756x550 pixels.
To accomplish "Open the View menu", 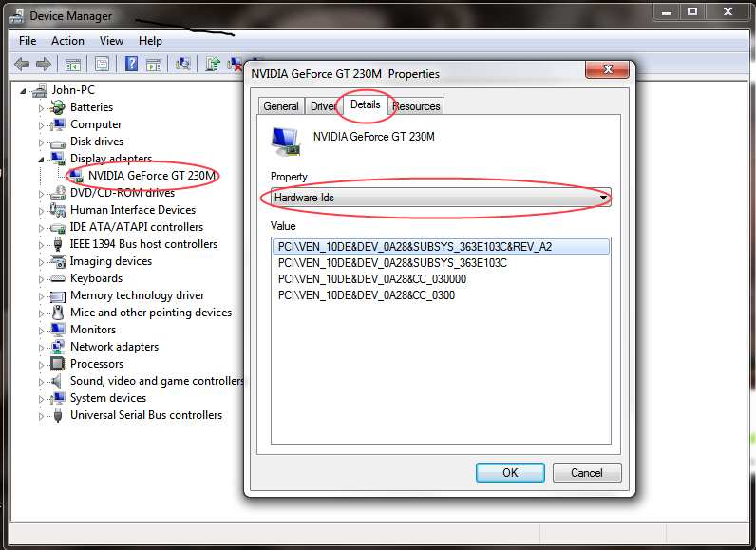I will coord(111,41).
